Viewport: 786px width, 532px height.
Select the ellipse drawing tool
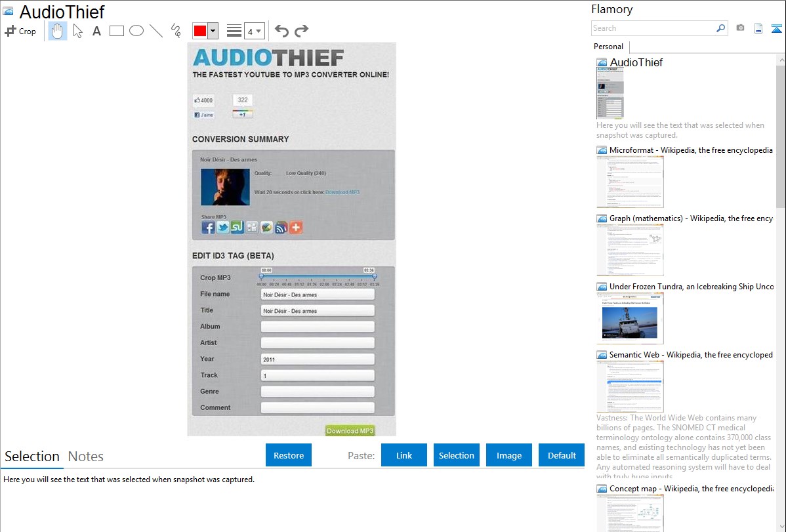[136, 31]
